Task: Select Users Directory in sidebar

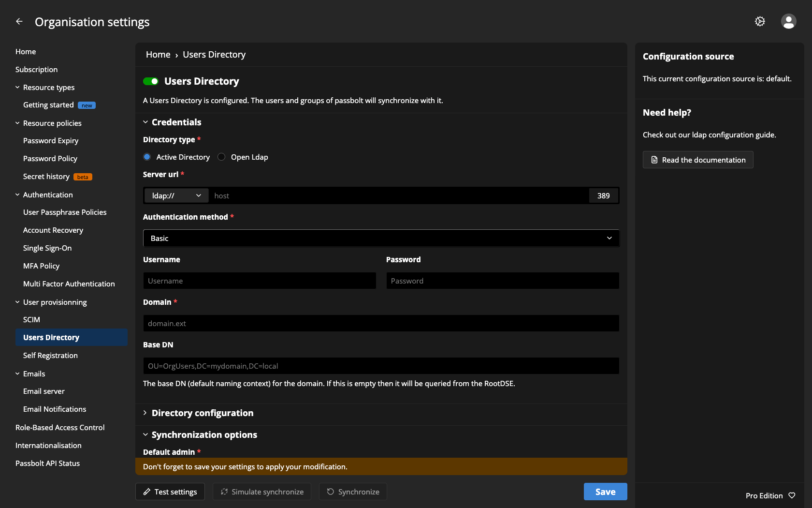Action: click(x=72, y=337)
